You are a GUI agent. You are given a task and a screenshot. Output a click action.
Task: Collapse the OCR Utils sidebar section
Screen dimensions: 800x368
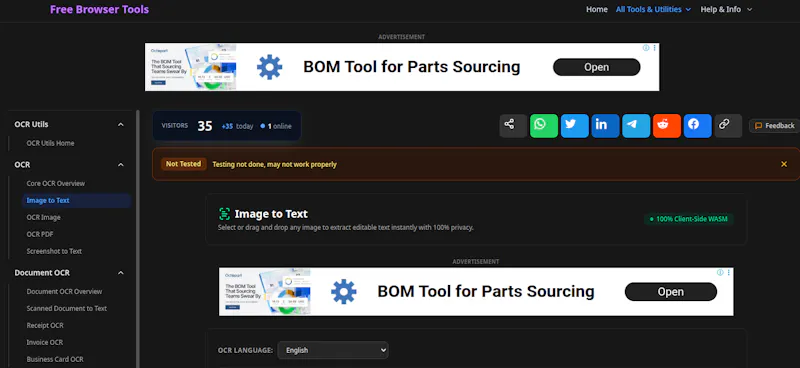coord(120,125)
